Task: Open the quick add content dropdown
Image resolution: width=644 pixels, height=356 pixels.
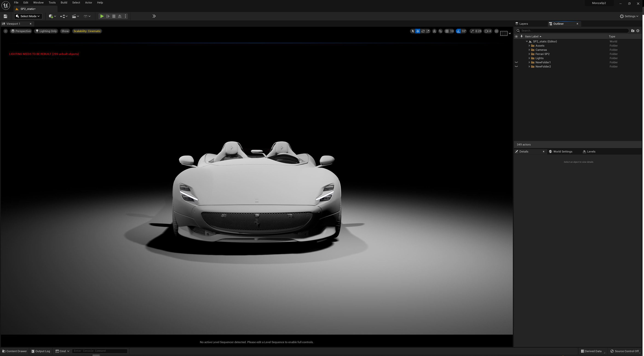Action: (x=52, y=16)
